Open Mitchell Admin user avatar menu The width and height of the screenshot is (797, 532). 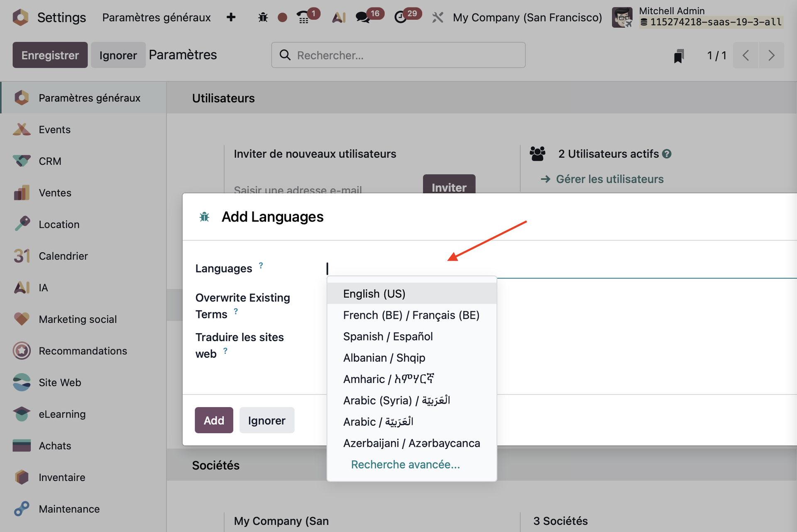click(x=622, y=17)
